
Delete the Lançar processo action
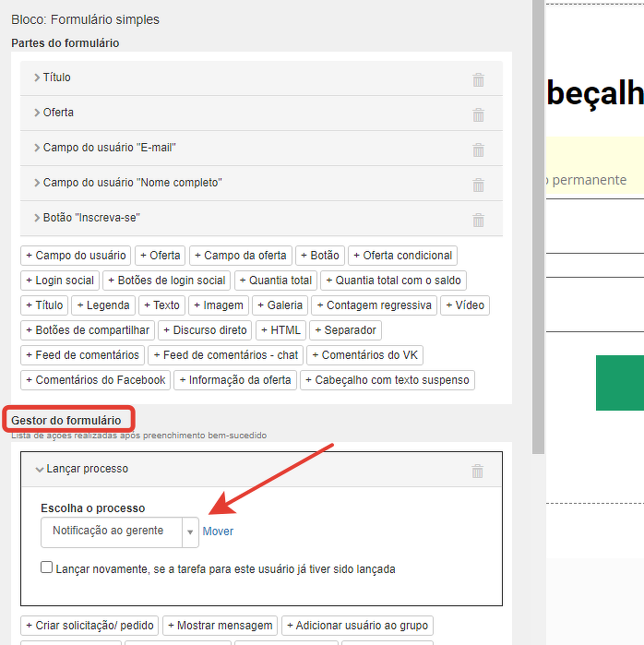(x=477, y=471)
